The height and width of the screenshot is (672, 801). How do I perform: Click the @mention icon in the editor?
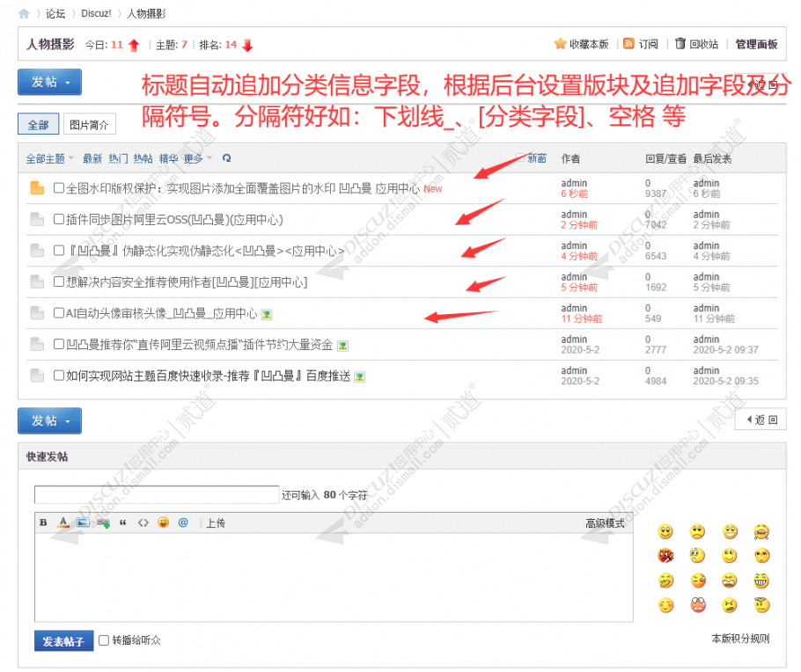pos(181,522)
